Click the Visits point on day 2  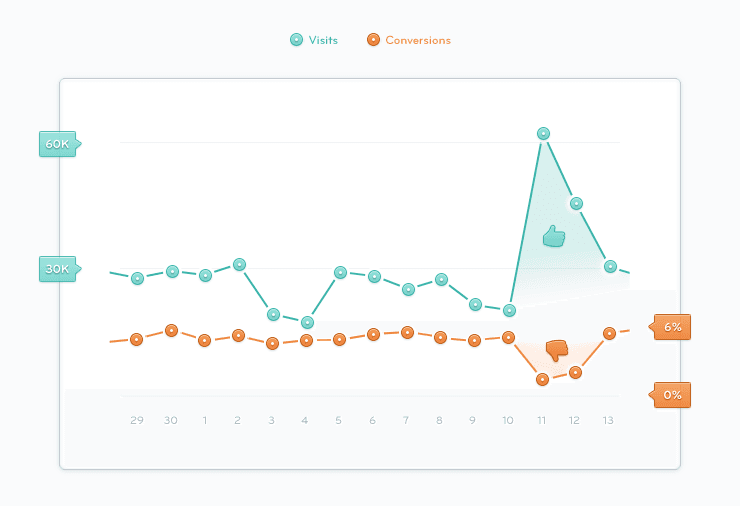pyautogui.click(x=239, y=264)
